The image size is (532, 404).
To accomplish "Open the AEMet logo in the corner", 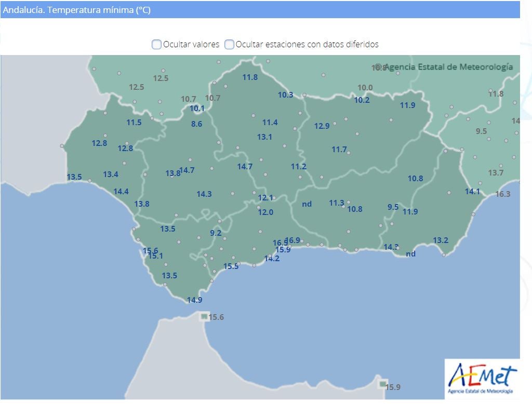I will [482, 378].
